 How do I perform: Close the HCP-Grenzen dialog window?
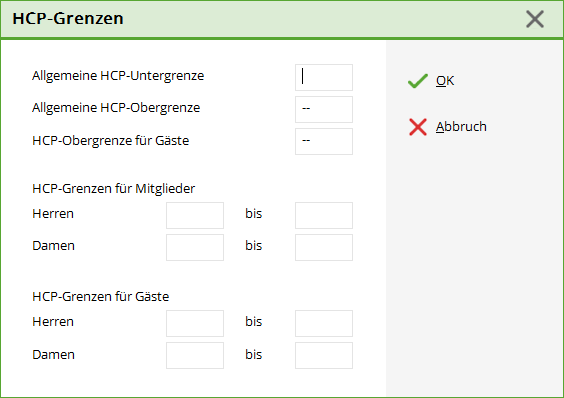coord(535,19)
